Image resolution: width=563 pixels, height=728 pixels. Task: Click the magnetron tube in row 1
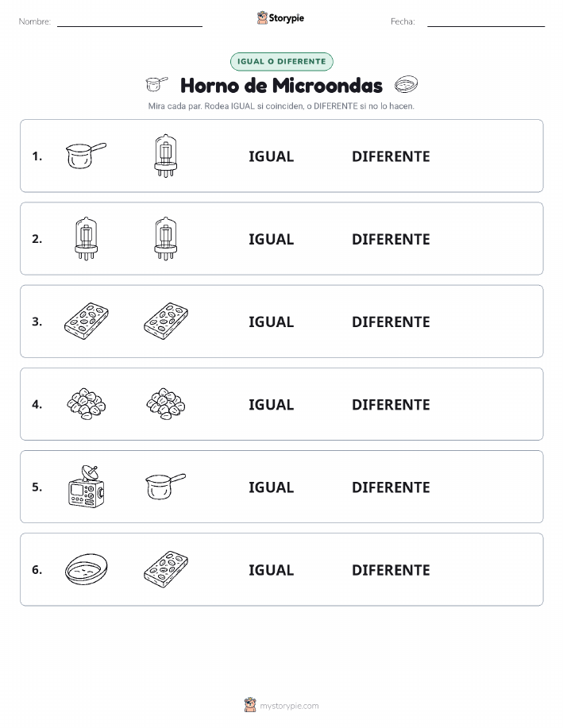click(x=166, y=156)
